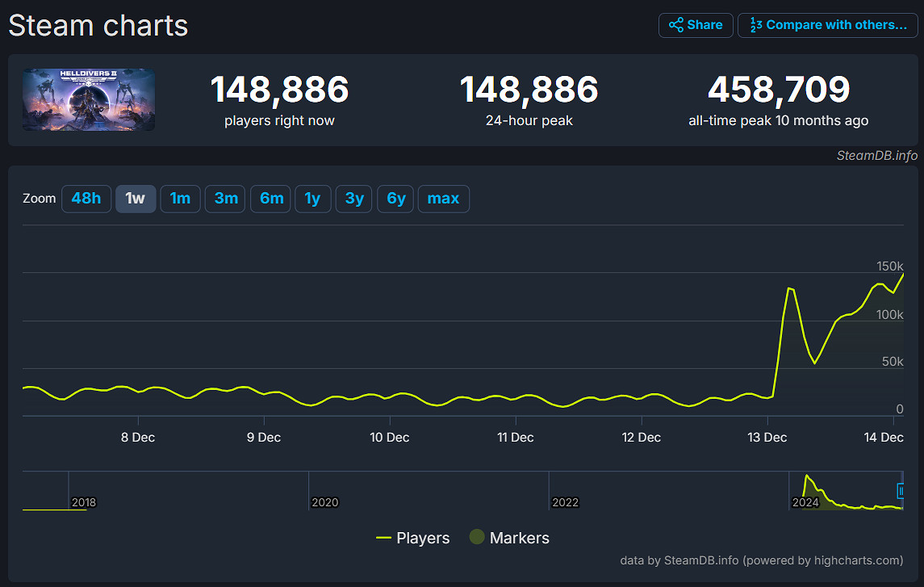Switch to the 1w zoom tab

[x=136, y=199]
